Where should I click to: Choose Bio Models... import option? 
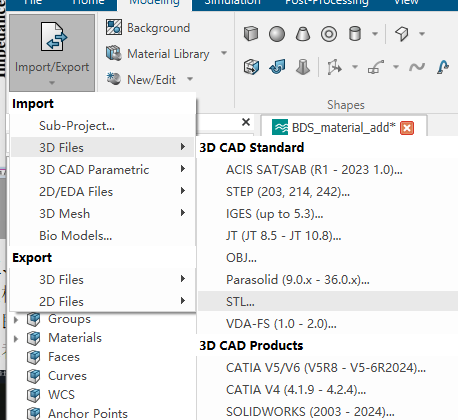point(103,236)
